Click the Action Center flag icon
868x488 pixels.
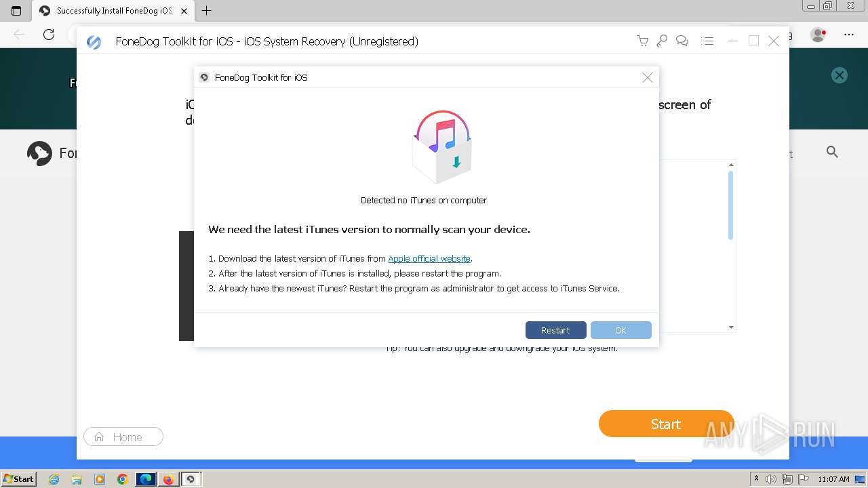[x=802, y=479]
